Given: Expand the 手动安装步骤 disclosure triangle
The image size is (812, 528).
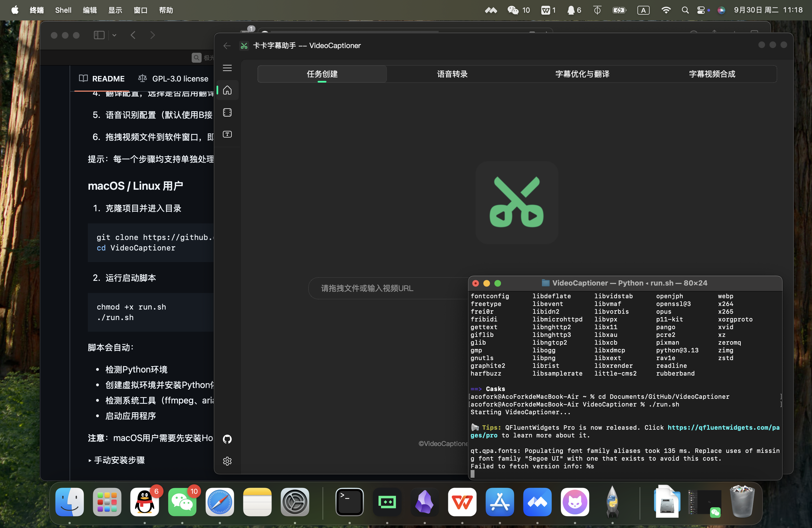Looking at the screenshot, I should click(x=90, y=460).
